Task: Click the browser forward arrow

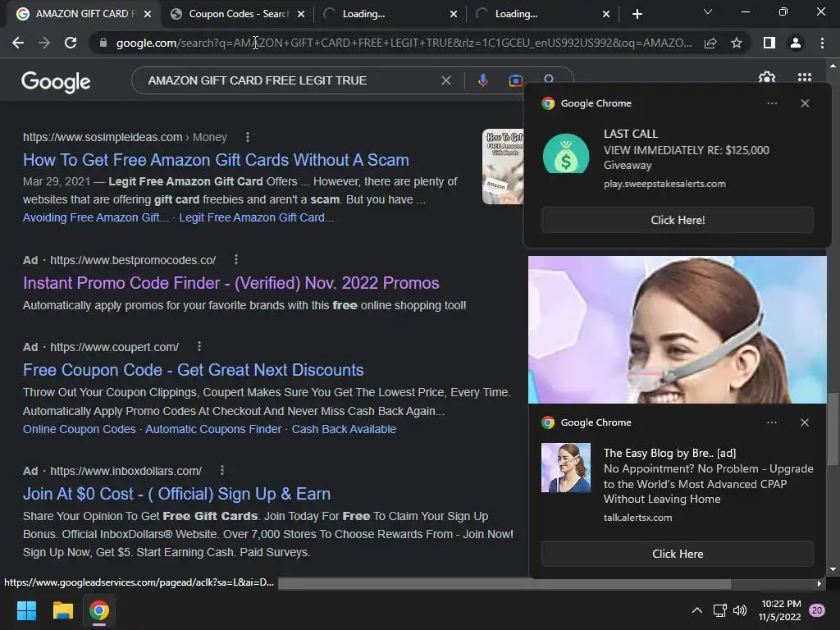Action: click(x=44, y=43)
